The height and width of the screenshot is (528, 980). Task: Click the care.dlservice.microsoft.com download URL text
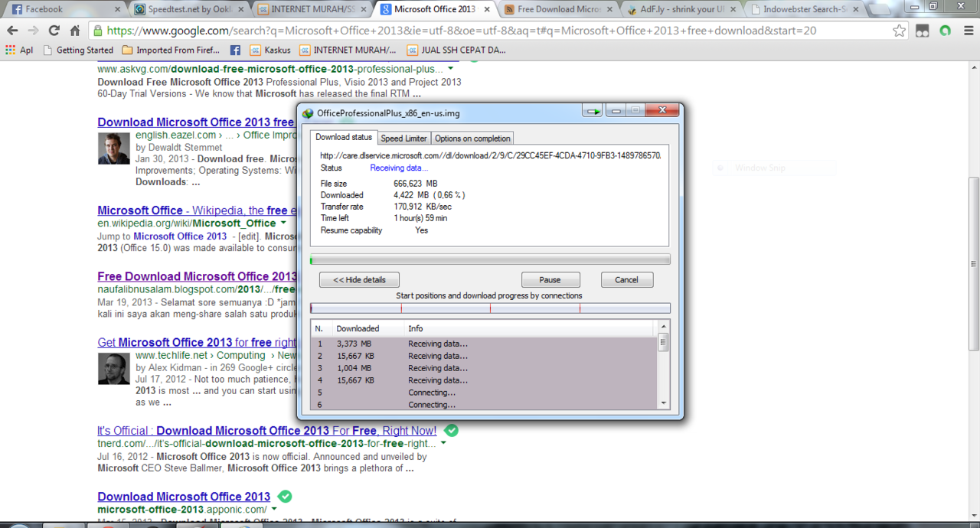[490, 155]
